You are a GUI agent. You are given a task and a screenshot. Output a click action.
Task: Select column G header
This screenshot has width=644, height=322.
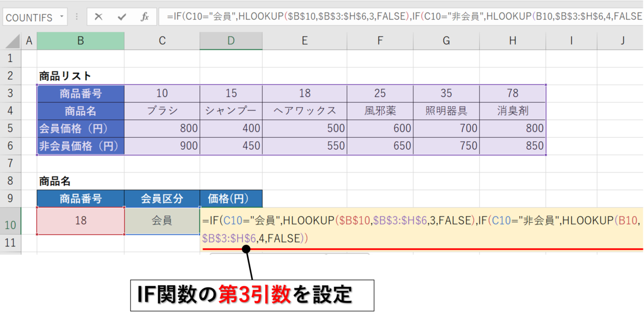click(x=446, y=41)
